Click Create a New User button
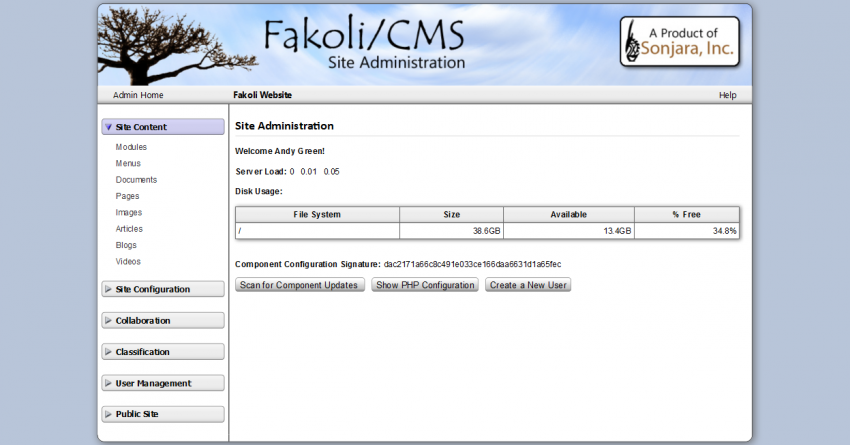 coord(528,285)
